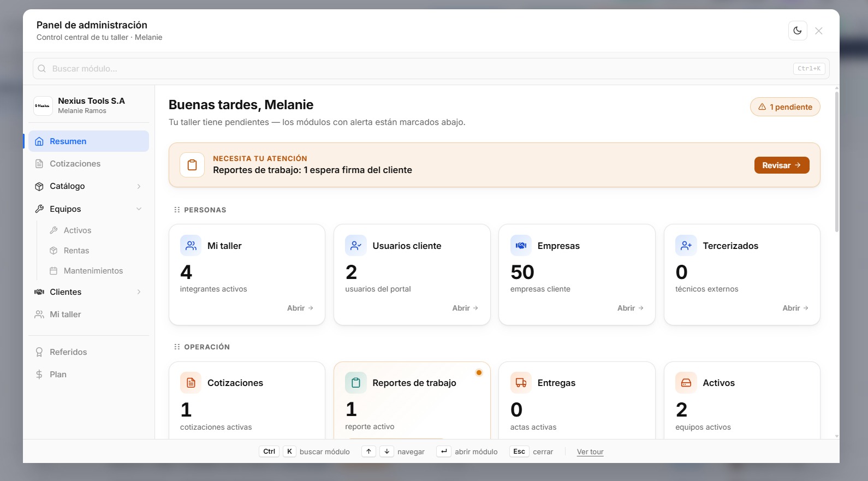Click the Ver tour link
This screenshot has height=481, width=868.
pos(590,452)
